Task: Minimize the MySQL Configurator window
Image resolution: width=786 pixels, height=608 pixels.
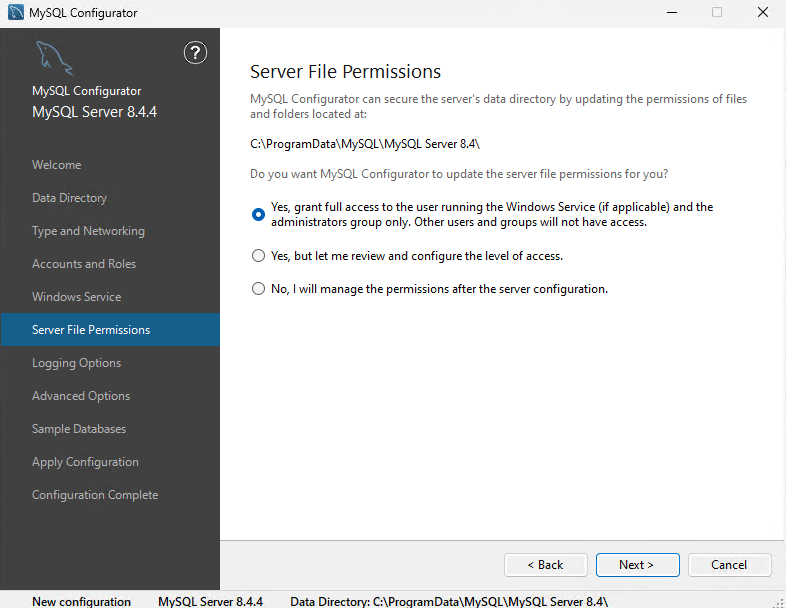Action: pos(672,13)
